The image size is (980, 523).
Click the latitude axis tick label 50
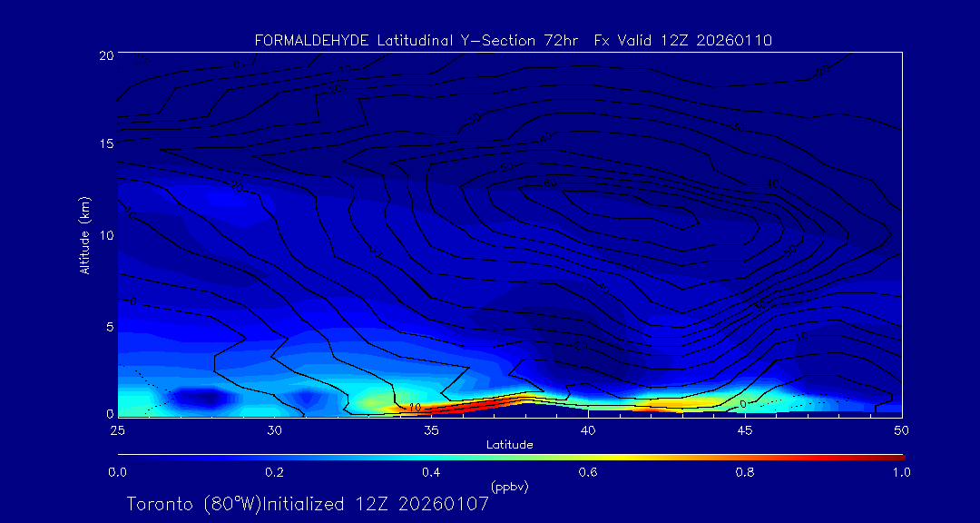902,430
